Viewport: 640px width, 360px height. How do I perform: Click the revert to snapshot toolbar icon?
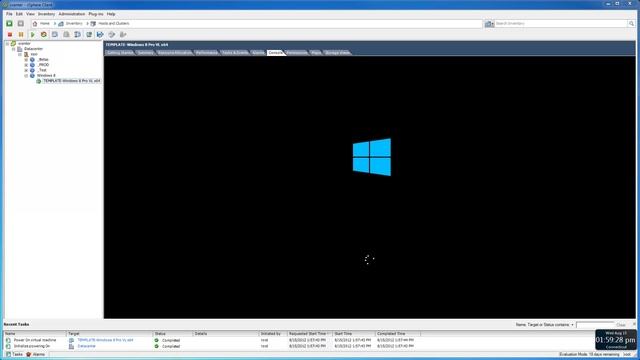[66, 35]
